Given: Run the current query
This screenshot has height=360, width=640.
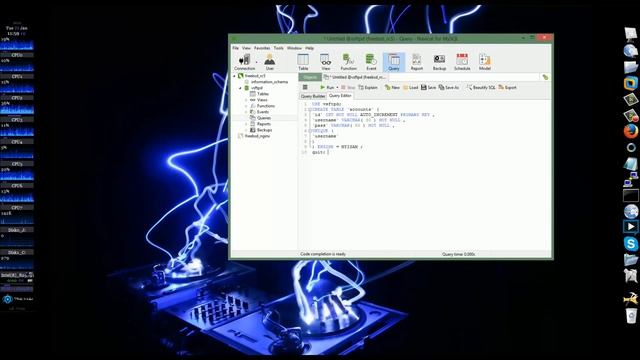Looking at the screenshot, I should [x=327, y=87].
